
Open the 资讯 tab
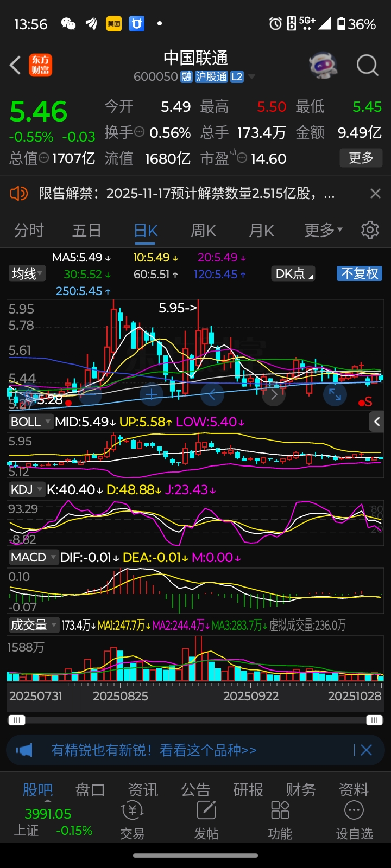143,789
